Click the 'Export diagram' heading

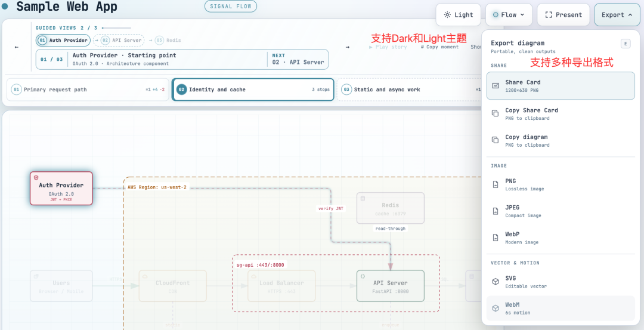coord(518,43)
